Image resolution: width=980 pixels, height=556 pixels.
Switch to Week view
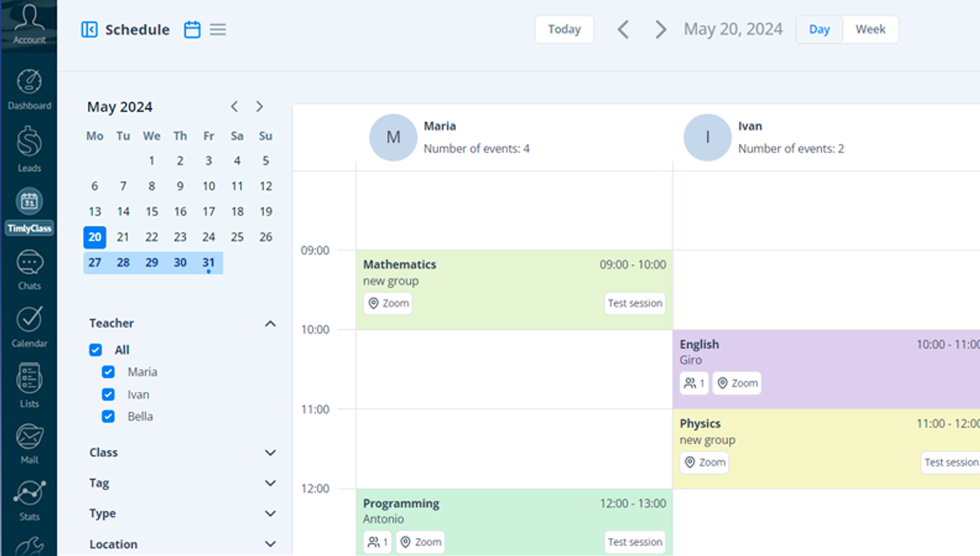[871, 29]
